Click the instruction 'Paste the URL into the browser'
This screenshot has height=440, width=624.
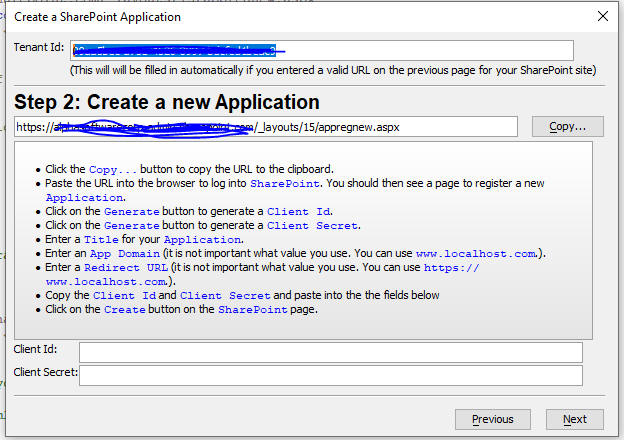tap(294, 190)
